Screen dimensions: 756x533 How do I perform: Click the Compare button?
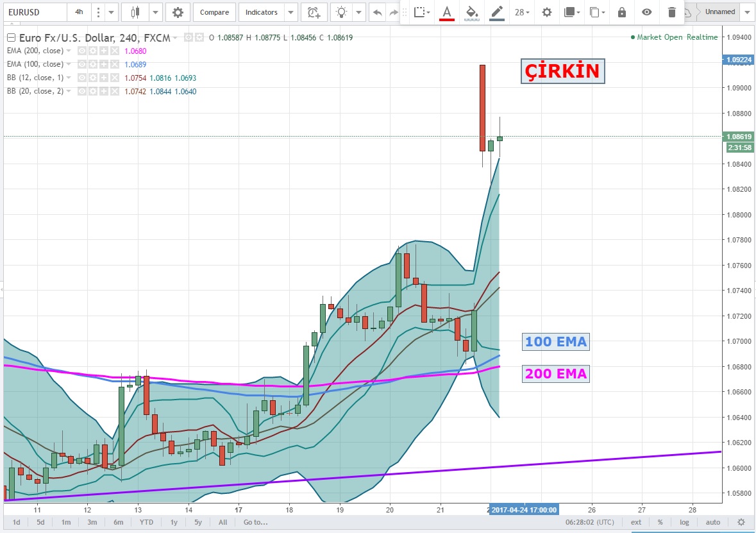pos(214,12)
